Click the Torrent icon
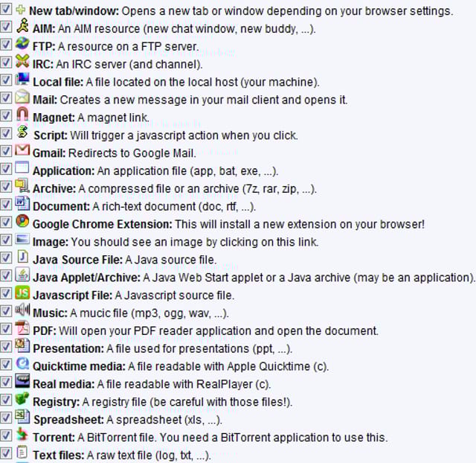The width and height of the screenshot is (476, 463). (22, 434)
